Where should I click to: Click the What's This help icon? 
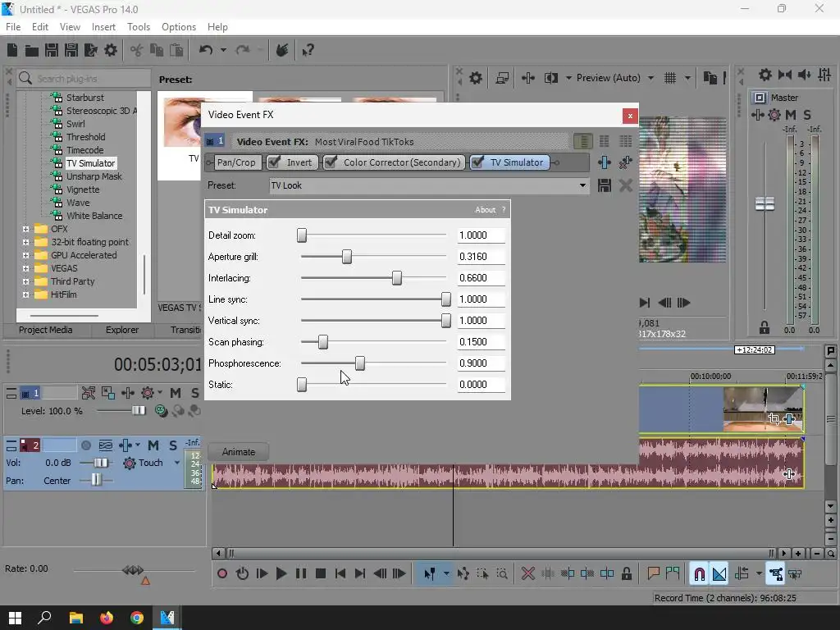(x=308, y=50)
